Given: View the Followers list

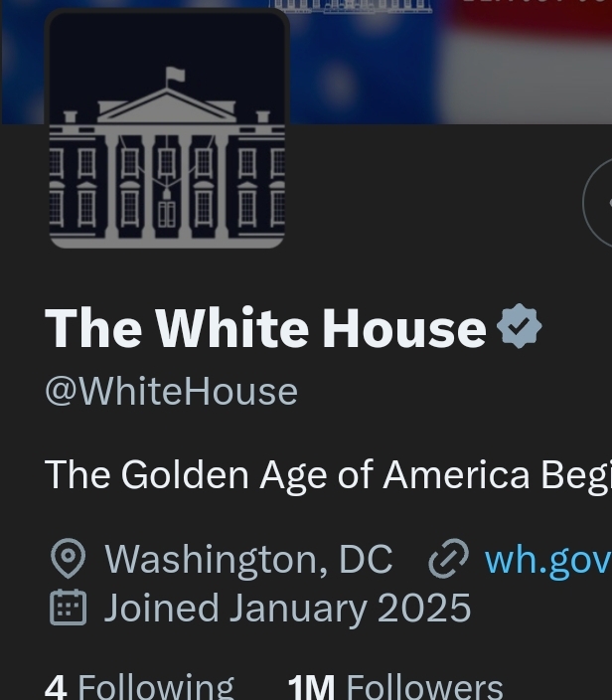Looking at the screenshot, I should coord(423,686).
